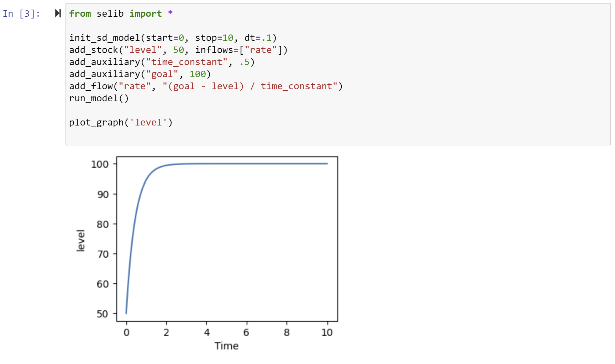This screenshot has width=615, height=364.
Task: Click the run cell icon beside the prompt
Action: (58, 14)
